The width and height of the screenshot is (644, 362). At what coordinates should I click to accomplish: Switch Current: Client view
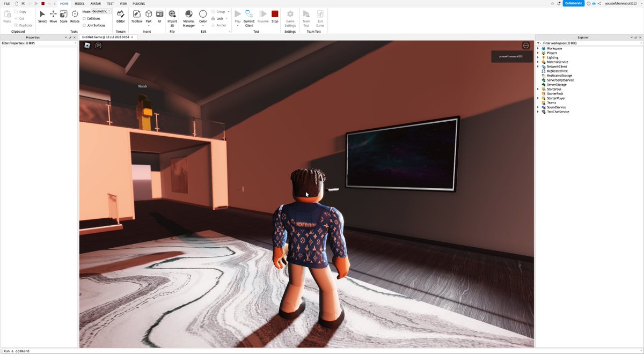(x=249, y=18)
